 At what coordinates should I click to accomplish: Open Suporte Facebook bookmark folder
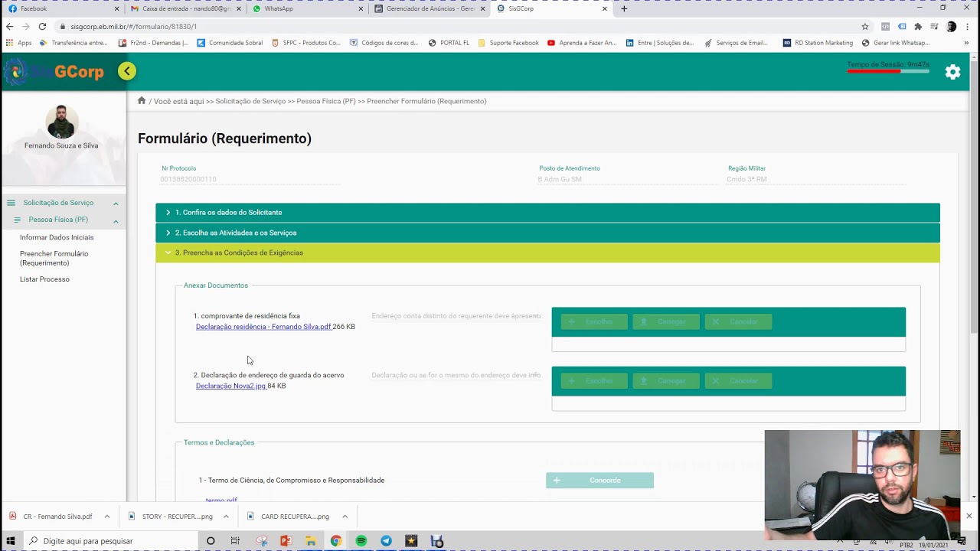[x=508, y=43]
